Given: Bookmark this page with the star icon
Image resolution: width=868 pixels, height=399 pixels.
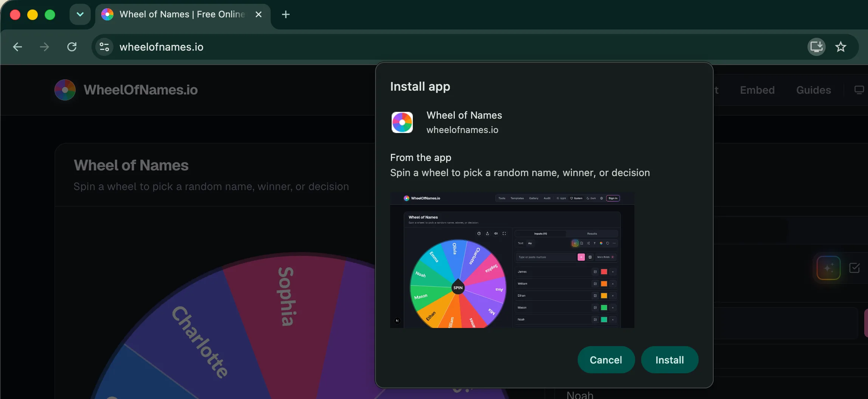Looking at the screenshot, I should pos(841,47).
